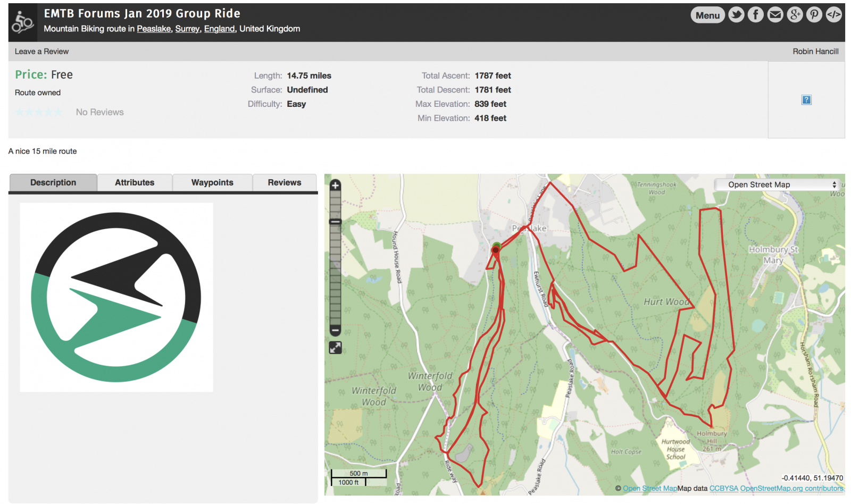Adjust the map zoom level slider handle
The image size is (851, 504).
click(335, 222)
